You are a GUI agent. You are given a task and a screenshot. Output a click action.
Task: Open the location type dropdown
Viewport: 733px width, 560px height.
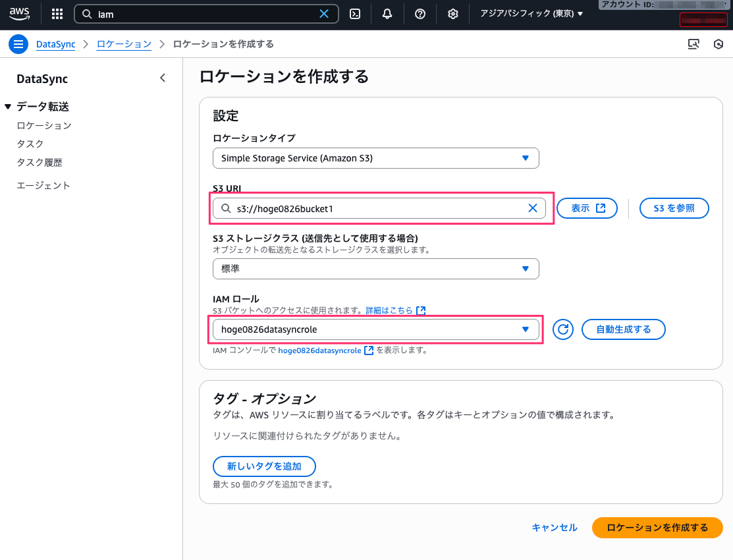click(x=375, y=158)
